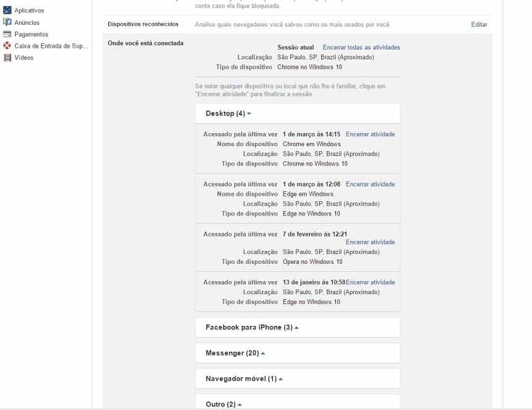This screenshot has height=410, width=532.
Task: Collapse the Desktop (4) sessions section
Action: click(228, 114)
